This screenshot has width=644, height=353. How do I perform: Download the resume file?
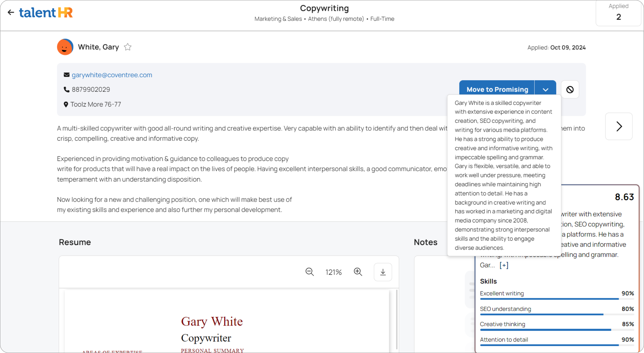pos(383,272)
